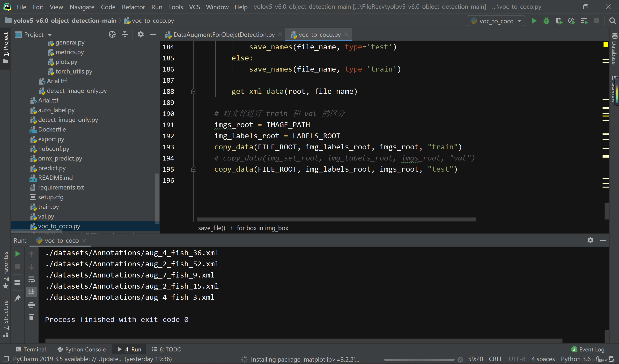Start debugging with the Debug bug icon
The width and height of the screenshot is (619, 364).
546,21
